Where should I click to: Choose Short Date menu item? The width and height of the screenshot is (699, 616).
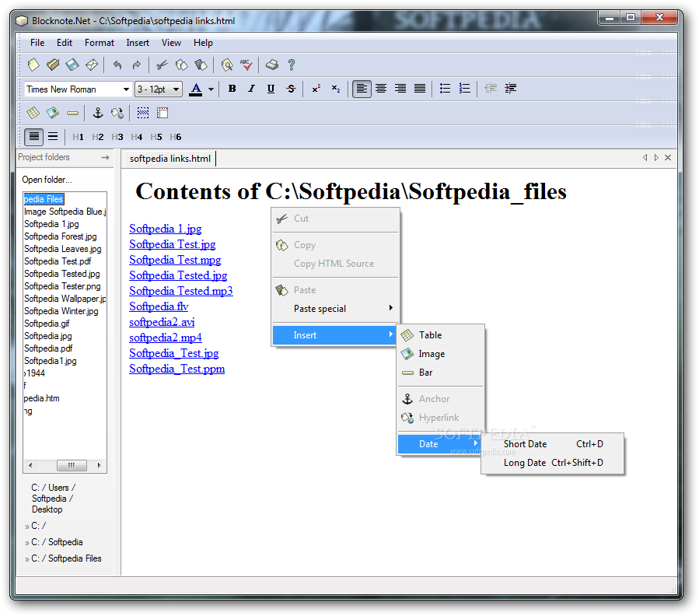pos(553,444)
